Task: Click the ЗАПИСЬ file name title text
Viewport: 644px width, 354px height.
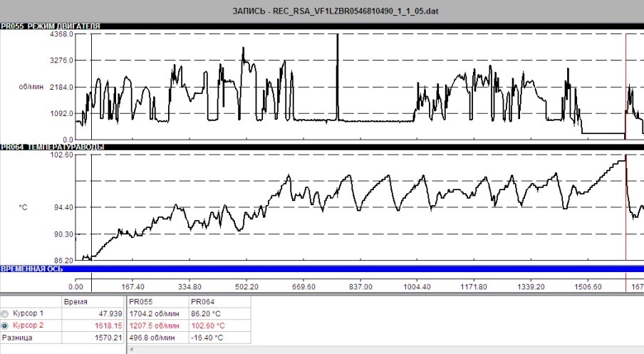Action: pyautogui.click(x=336, y=11)
